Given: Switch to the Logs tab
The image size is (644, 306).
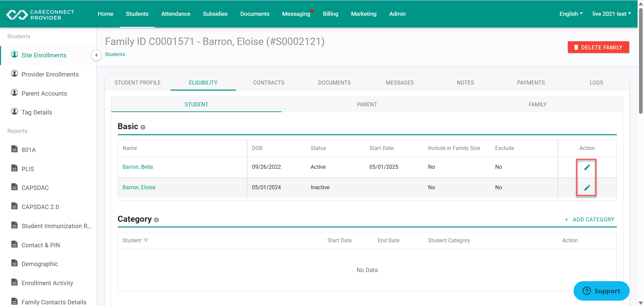Looking at the screenshot, I should point(596,83).
